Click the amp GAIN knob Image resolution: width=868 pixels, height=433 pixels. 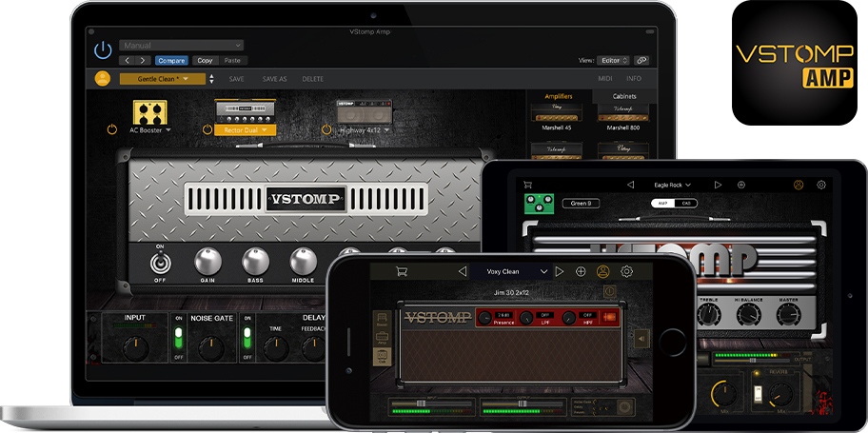click(x=207, y=261)
